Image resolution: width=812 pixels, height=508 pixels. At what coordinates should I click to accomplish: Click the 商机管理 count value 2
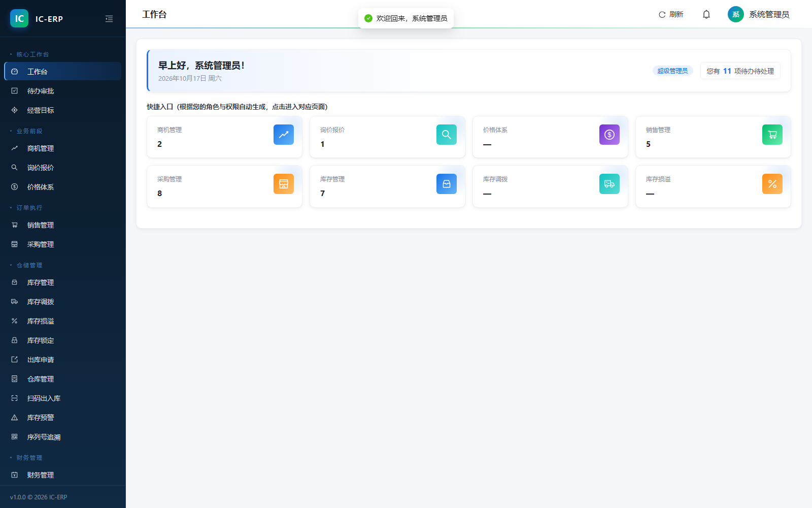click(159, 144)
